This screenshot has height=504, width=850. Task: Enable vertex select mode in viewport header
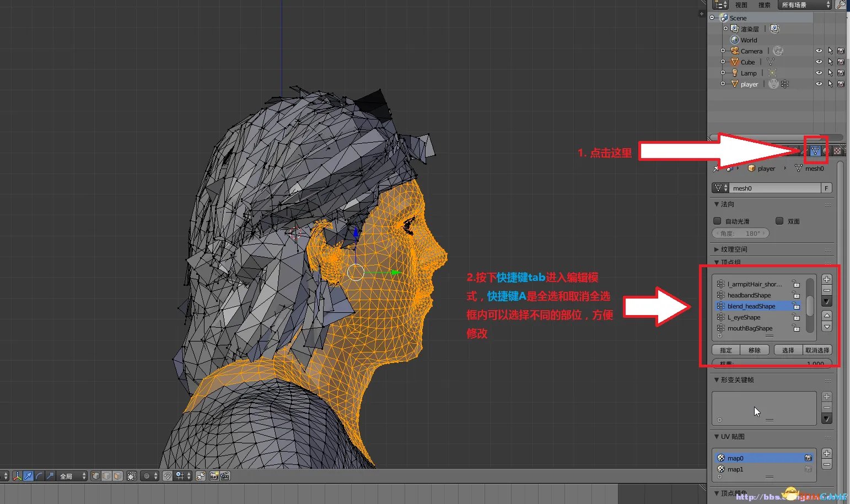pyautogui.click(x=96, y=476)
